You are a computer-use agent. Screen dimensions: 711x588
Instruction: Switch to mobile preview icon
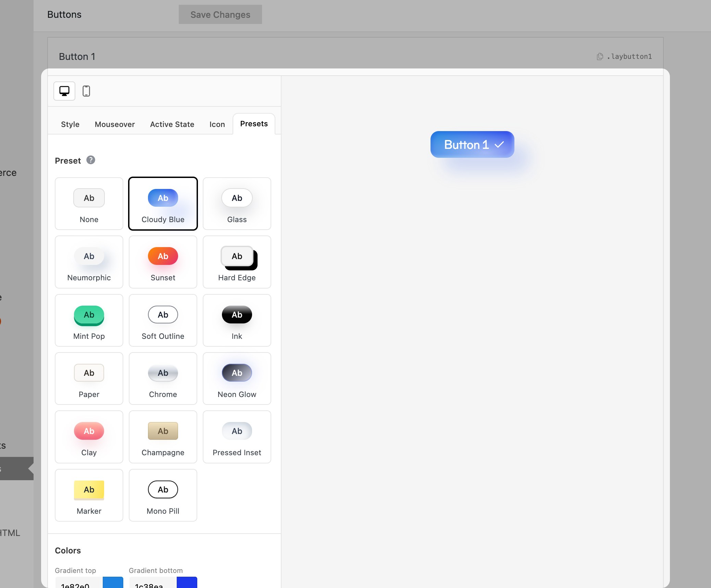point(86,91)
